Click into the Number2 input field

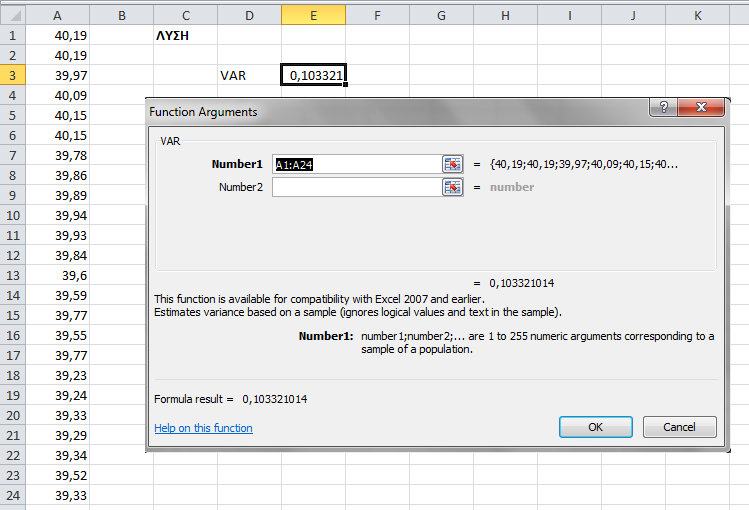[357, 187]
